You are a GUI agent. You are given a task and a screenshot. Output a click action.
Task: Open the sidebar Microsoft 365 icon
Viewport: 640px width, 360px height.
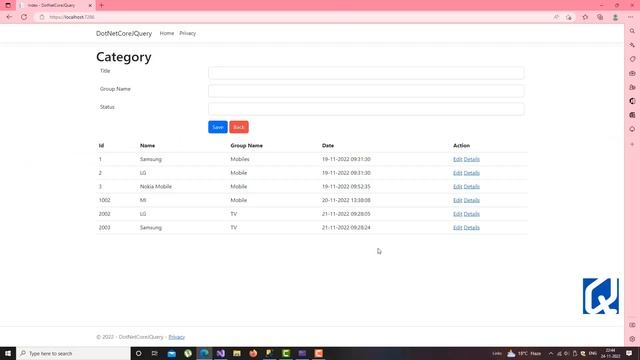point(632,101)
